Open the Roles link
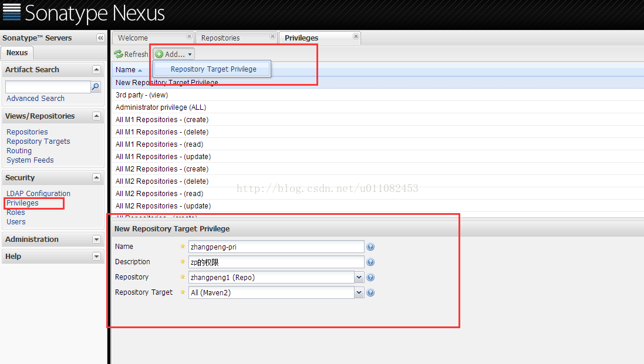The image size is (644, 364). click(x=16, y=213)
